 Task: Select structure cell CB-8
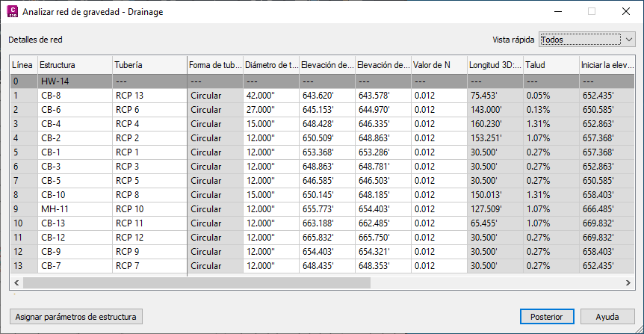coord(75,96)
